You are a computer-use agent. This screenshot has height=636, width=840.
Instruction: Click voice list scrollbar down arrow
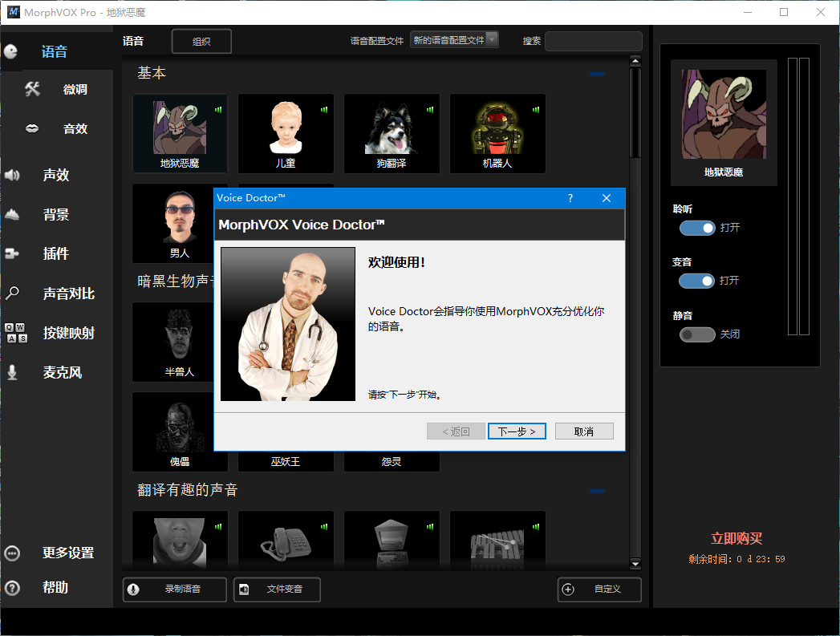coord(635,564)
